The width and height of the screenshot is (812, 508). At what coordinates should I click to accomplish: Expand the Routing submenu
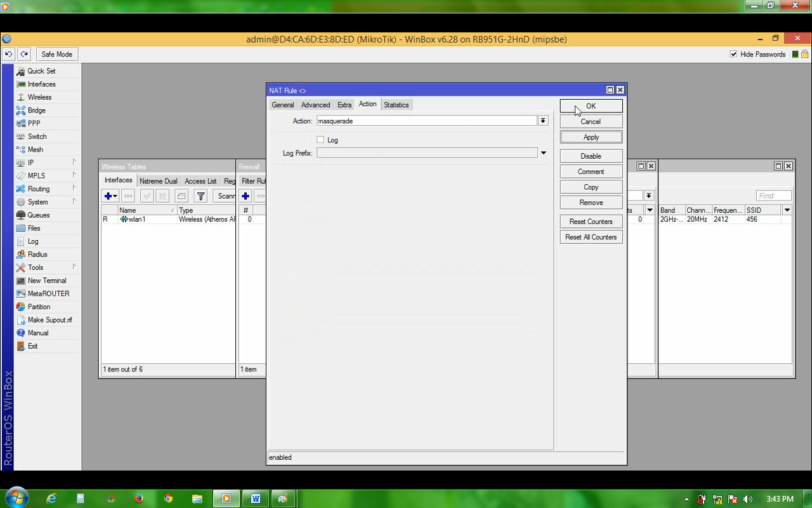click(74, 189)
